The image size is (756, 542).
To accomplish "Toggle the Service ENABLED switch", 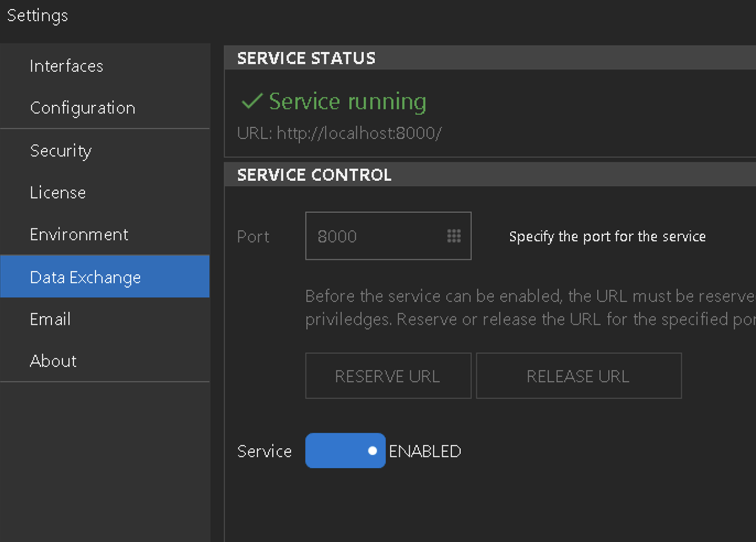I will [345, 451].
